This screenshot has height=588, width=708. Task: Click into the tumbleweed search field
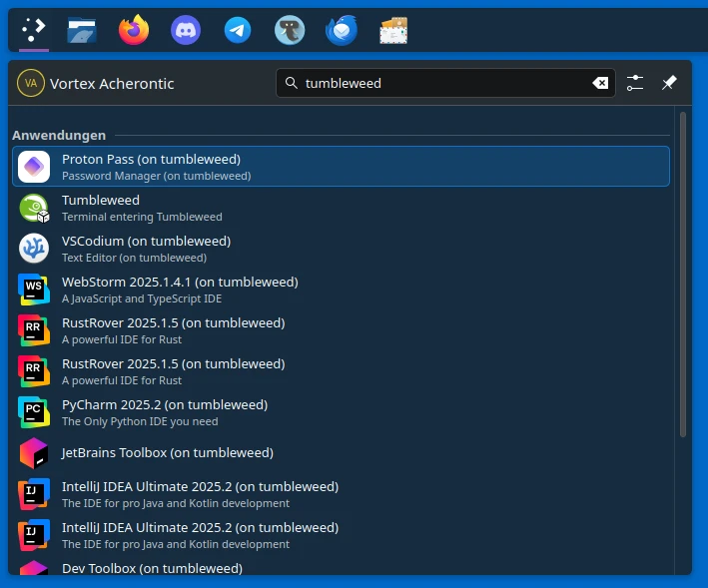[x=445, y=83]
